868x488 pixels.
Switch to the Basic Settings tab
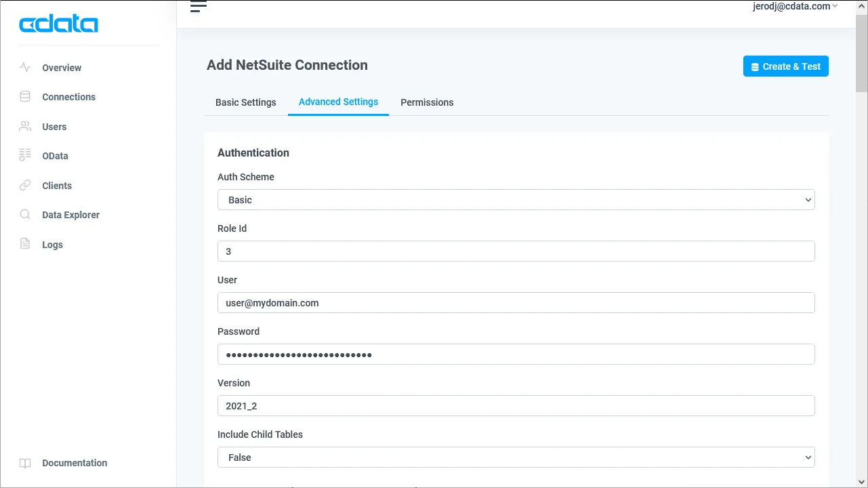[245, 102]
